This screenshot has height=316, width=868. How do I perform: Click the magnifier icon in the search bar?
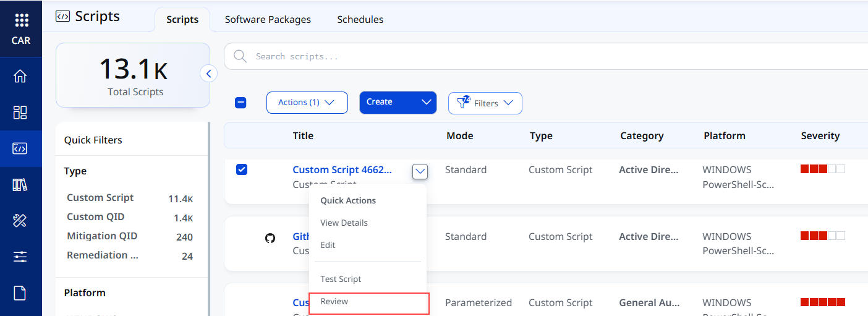240,56
